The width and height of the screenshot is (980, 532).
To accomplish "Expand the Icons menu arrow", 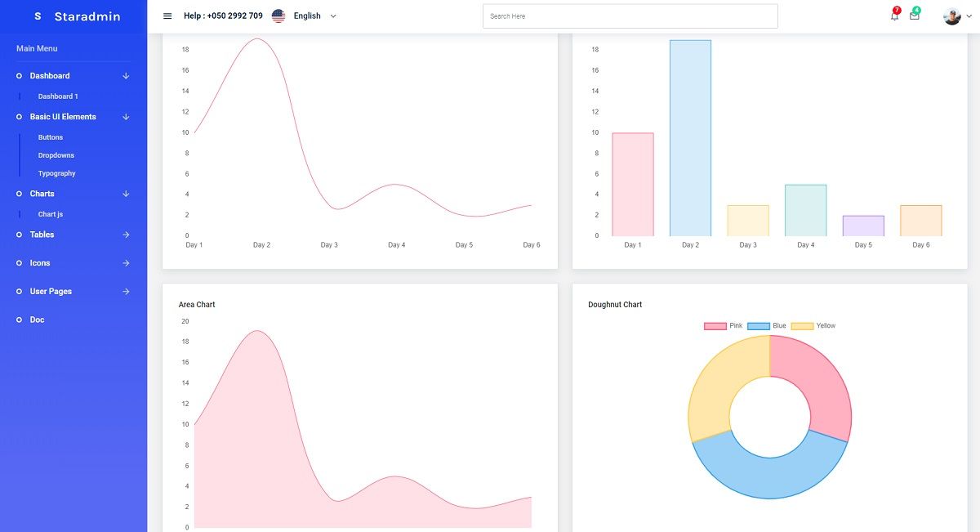I will coord(126,263).
